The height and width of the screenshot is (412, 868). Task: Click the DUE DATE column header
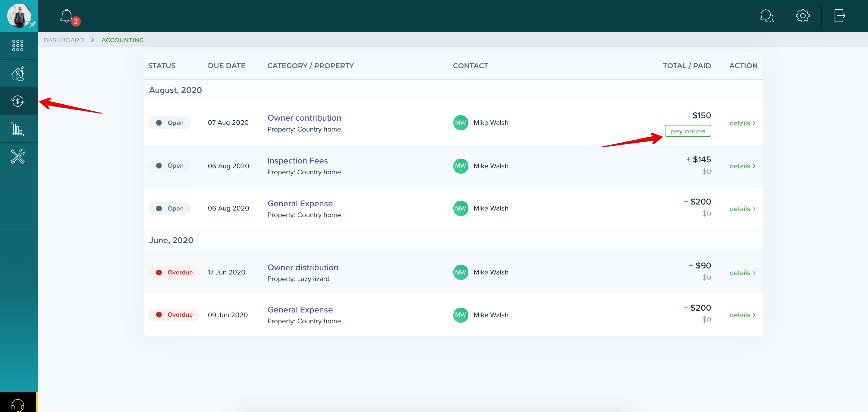[x=226, y=66]
